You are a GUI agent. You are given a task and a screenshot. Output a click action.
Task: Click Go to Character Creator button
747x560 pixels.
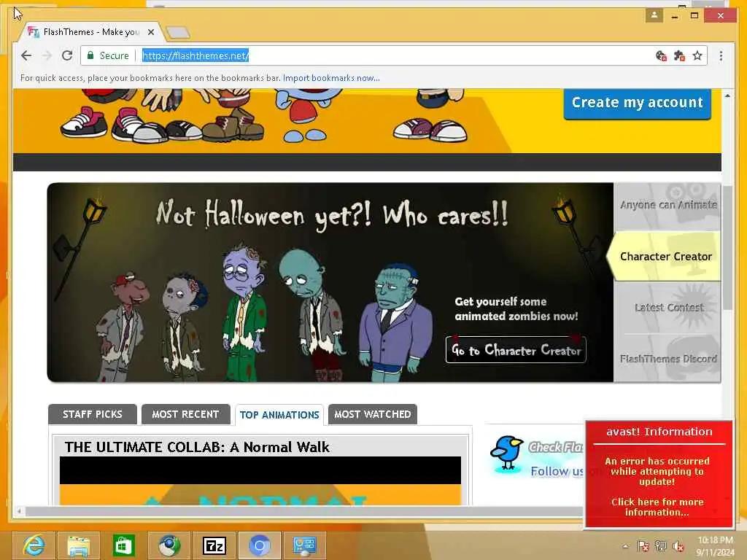pyautogui.click(x=516, y=350)
